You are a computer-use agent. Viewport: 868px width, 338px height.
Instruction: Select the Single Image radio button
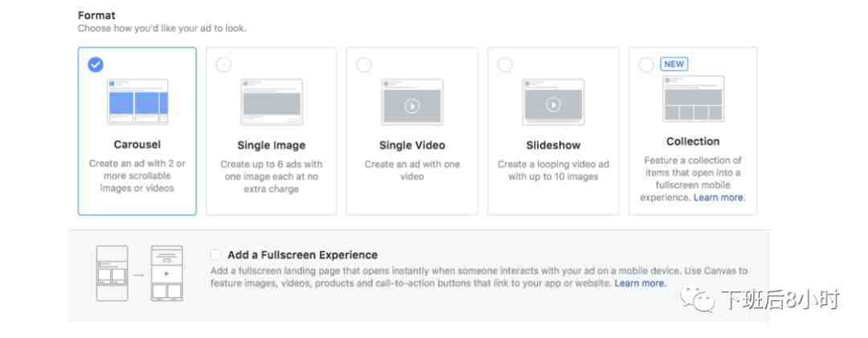pyautogui.click(x=223, y=65)
